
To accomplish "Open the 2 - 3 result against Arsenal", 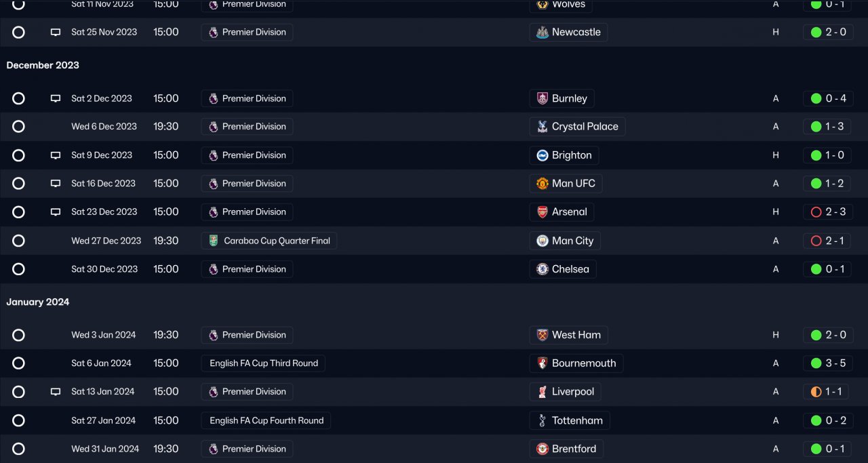I will tap(827, 212).
